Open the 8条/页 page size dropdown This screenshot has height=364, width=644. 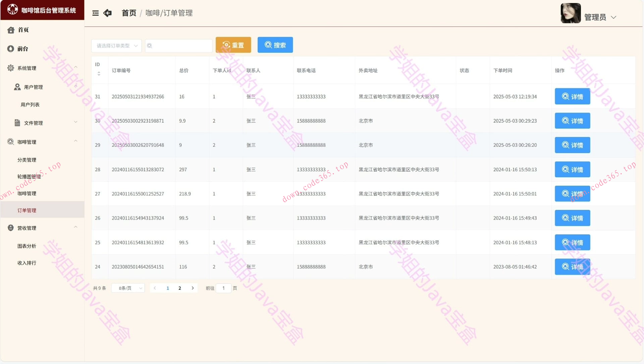[128, 288]
